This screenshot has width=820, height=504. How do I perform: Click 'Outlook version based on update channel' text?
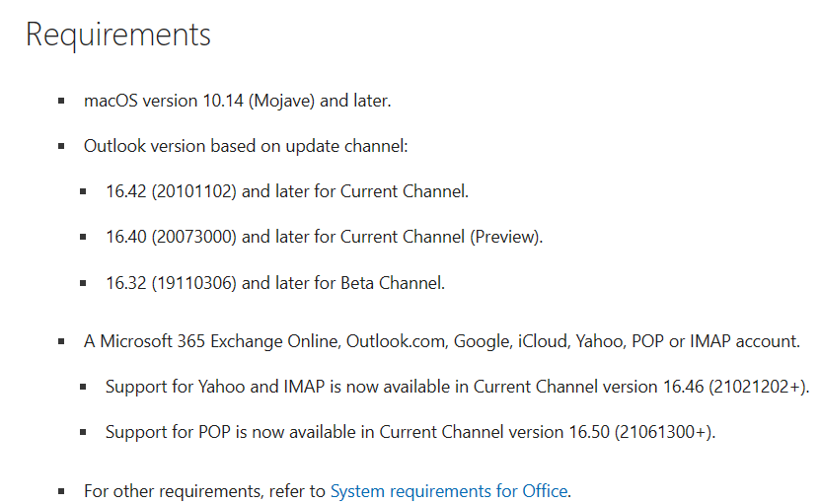(x=246, y=146)
